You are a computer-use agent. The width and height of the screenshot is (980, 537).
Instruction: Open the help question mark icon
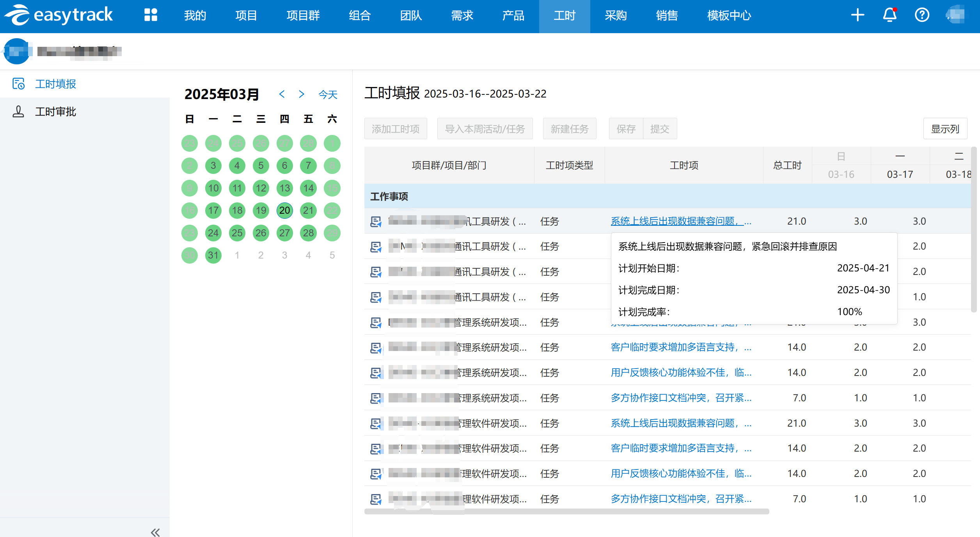922,15
